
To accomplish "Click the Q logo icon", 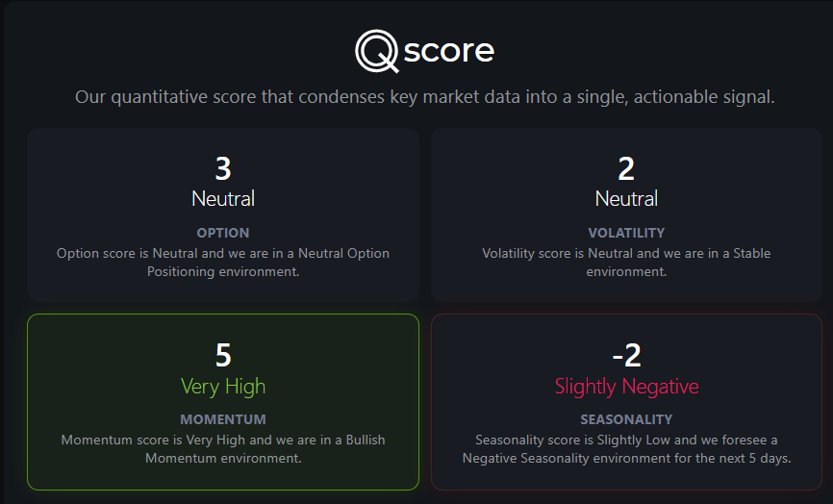I will pos(377,51).
